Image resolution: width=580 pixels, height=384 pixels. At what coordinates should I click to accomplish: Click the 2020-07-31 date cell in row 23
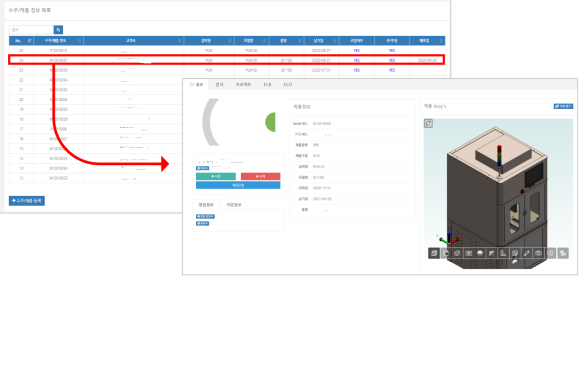(321, 70)
